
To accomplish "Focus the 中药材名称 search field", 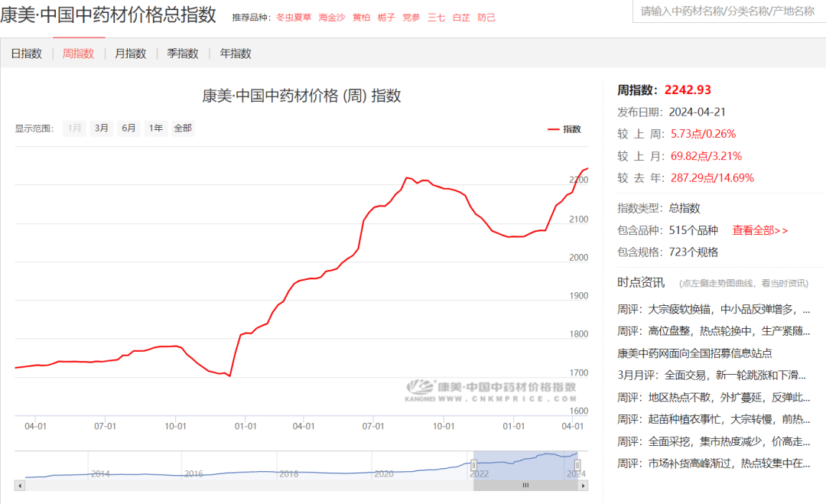I will pos(729,11).
